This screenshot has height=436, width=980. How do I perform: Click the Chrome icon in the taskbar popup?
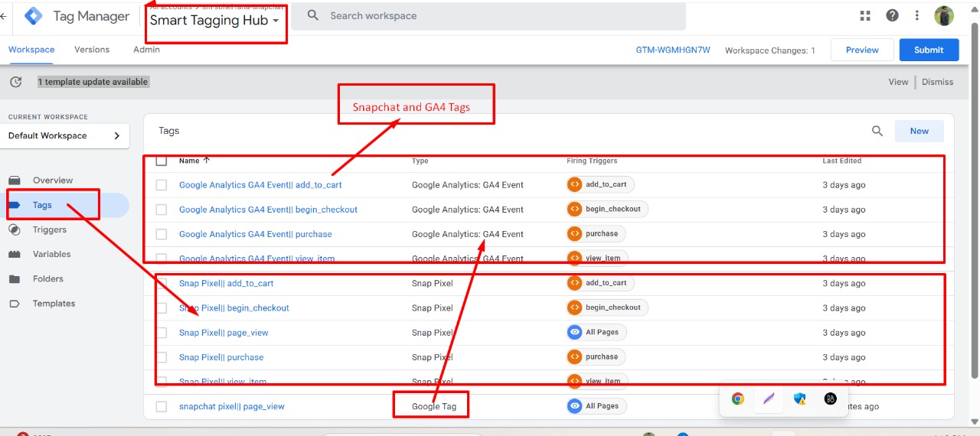[738, 399]
